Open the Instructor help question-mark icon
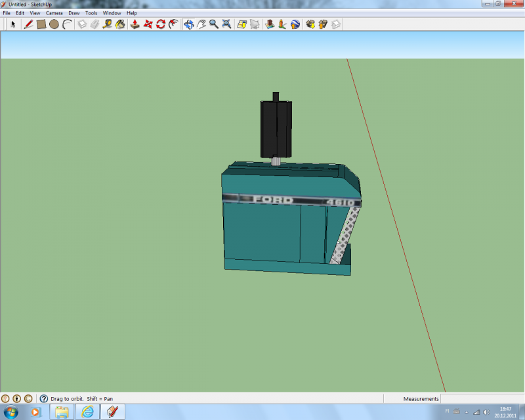Image resolution: width=525 pixels, height=420 pixels. tap(44, 398)
